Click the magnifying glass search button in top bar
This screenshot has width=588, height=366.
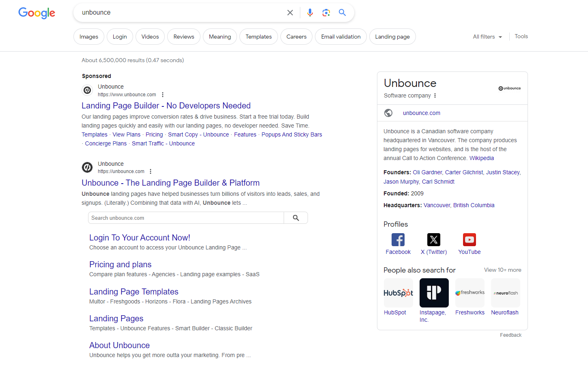pos(342,13)
